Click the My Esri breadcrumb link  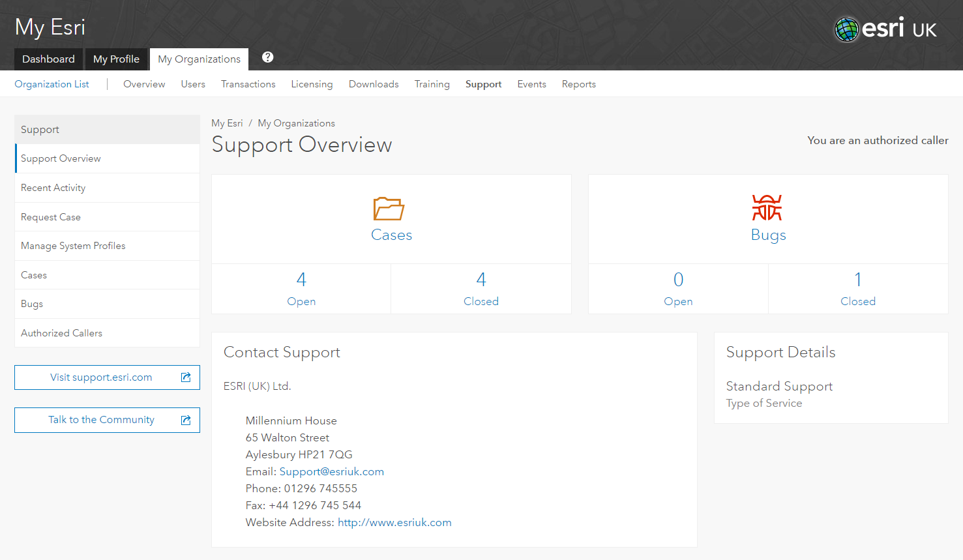(227, 123)
